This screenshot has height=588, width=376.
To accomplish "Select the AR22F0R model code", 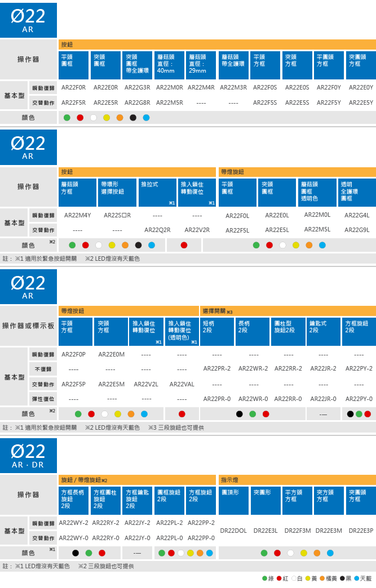I will pyautogui.click(x=73, y=87).
